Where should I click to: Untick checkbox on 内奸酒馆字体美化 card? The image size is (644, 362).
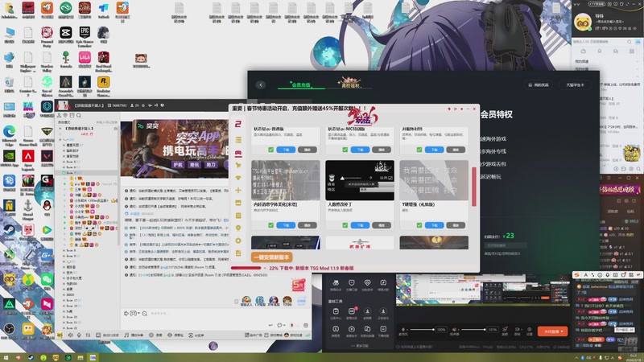pos(270,225)
